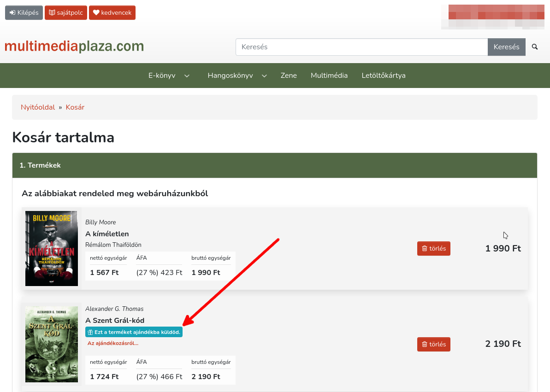
Task: Open A kíméletlen book cover thumbnail
Action: coord(52,249)
